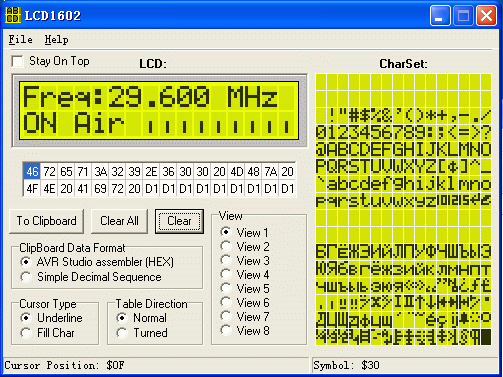Pick the up arrow glyph in CharSet
Viewport: 503px width, 377px height.
(420, 303)
